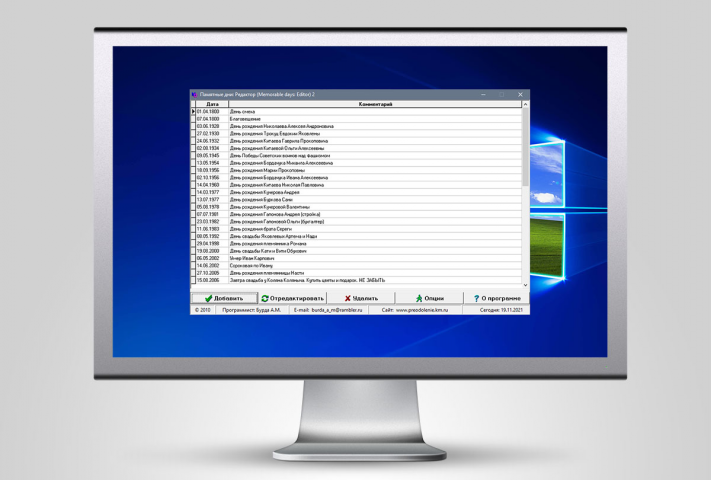The image size is (711, 480).
Task: Select the date cell 19.08.2000
Action: (212, 251)
